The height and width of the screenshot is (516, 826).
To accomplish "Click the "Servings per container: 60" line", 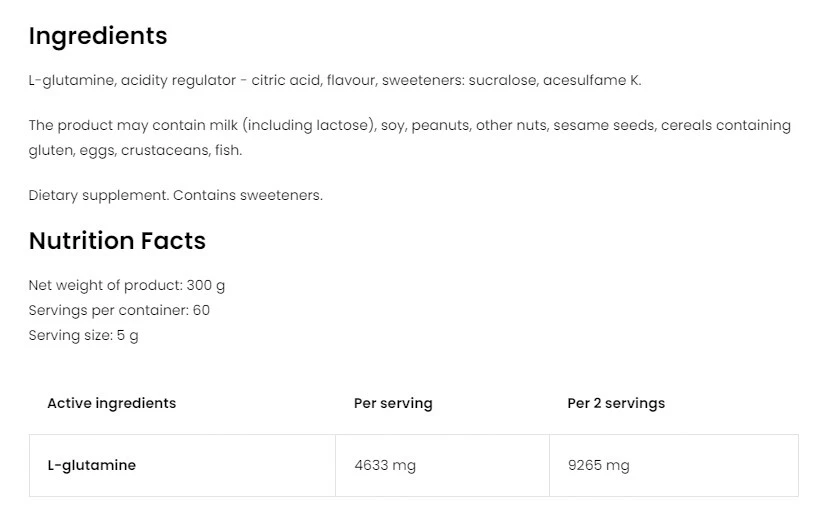I will 119,310.
